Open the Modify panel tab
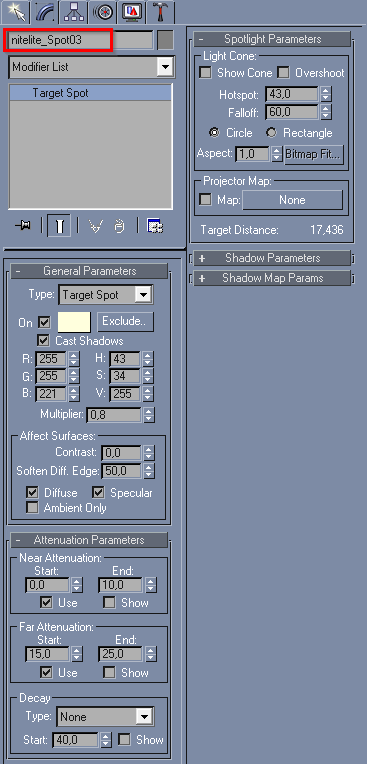 coord(44,12)
